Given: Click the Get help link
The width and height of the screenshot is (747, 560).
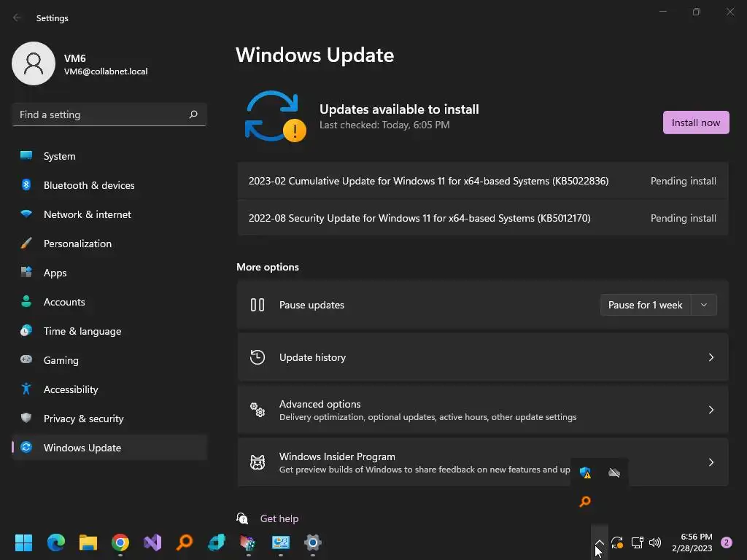Looking at the screenshot, I should pyautogui.click(x=279, y=518).
